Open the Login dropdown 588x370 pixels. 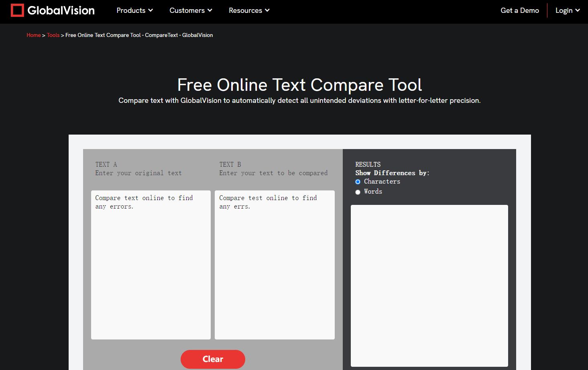tap(568, 10)
